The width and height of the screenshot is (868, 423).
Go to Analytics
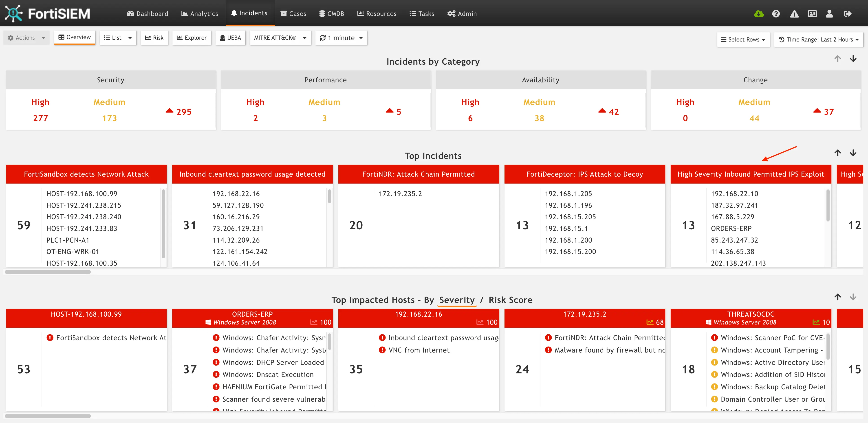[199, 13]
